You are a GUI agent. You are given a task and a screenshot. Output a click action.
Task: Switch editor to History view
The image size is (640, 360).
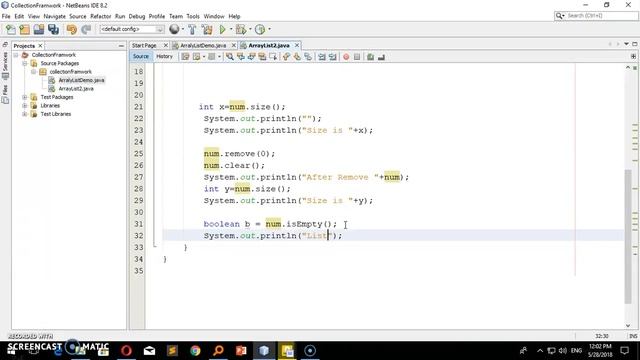coord(164,56)
